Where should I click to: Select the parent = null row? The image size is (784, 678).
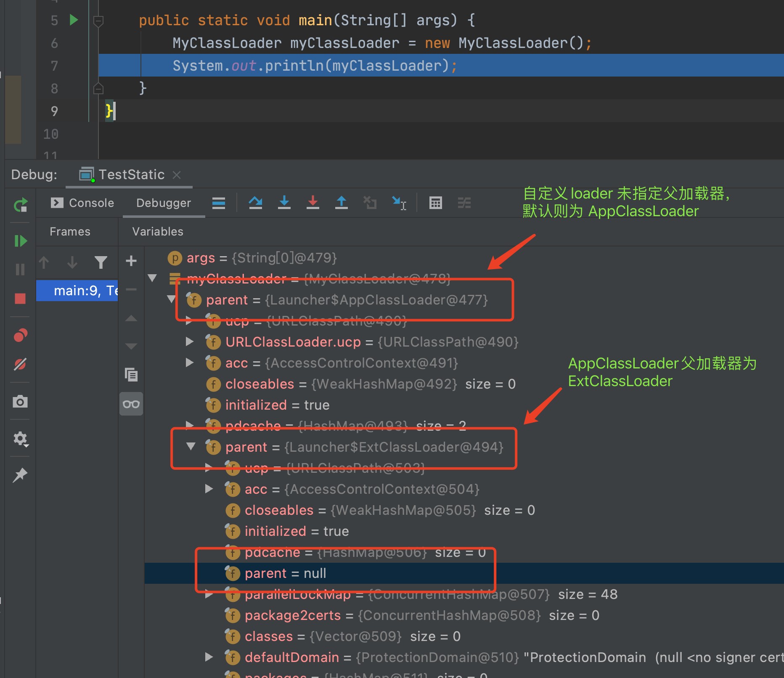[464, 573]
